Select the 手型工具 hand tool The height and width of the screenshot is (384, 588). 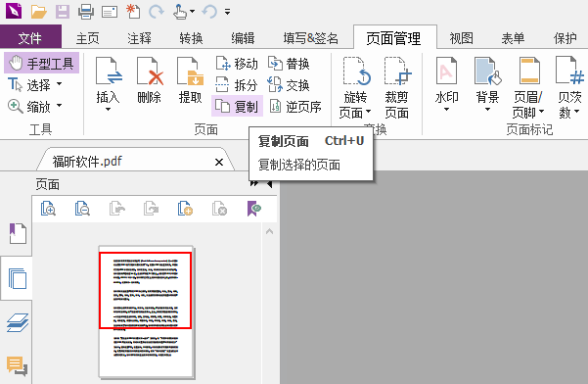pyautogui.click(x=42, y=63)
